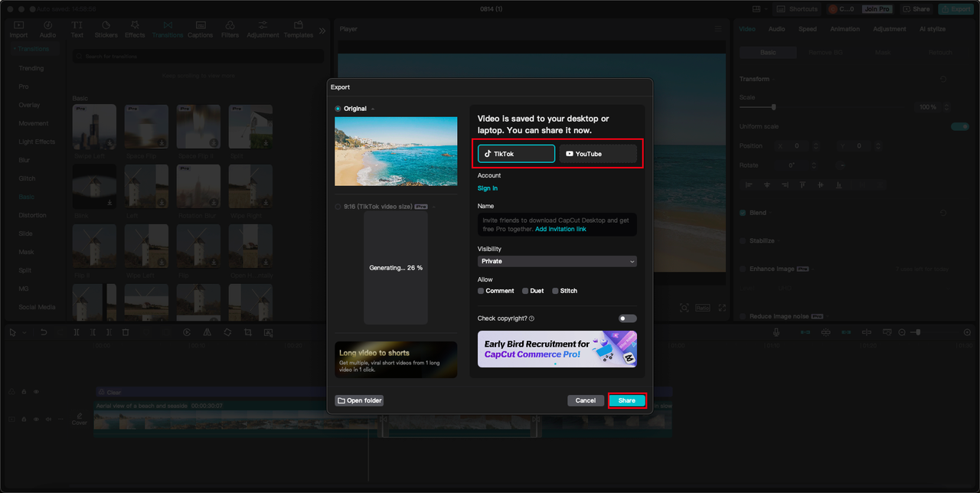This screenshot has width=980, height=493.
Task: Switch to the Speed tab in inspector
Action: coord(808,29)
